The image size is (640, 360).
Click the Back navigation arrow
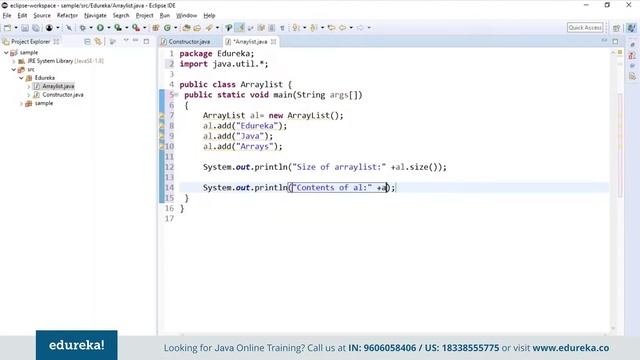(343, 28)
